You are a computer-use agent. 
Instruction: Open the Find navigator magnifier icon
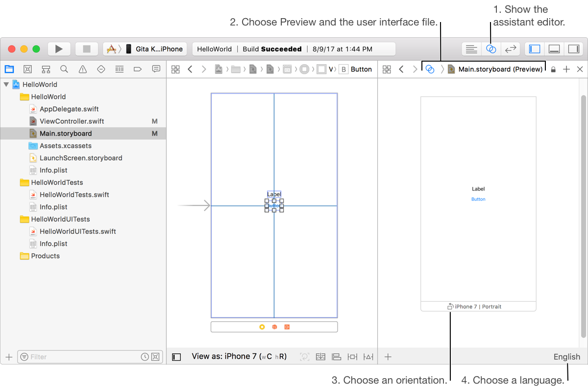pyautogui.click(x=64, y=69)
